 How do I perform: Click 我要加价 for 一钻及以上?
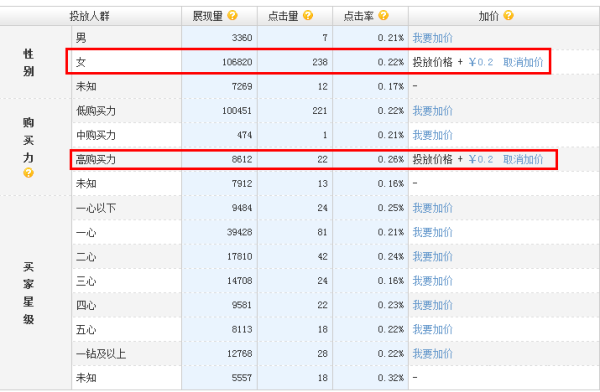432,354
